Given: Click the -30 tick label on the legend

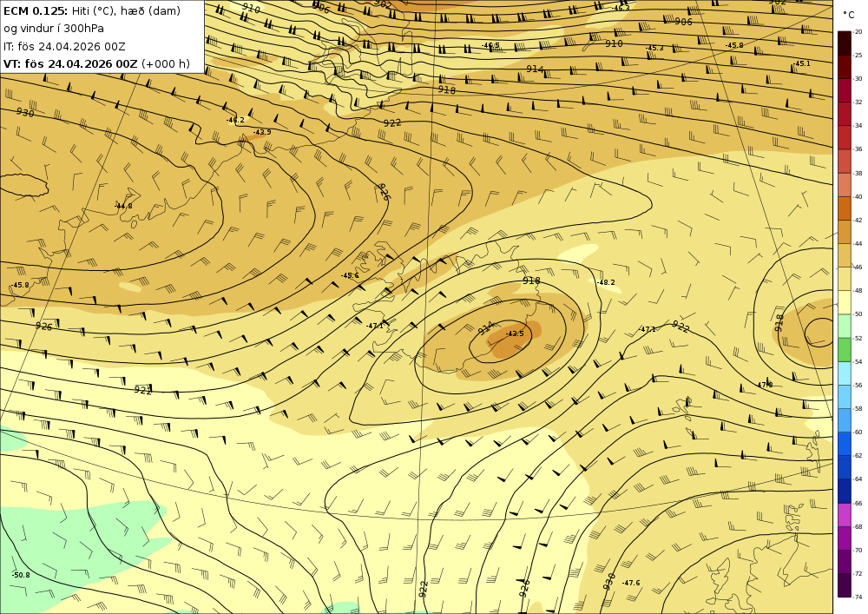Looking at the screenshot, I should [x=858, y=79].
